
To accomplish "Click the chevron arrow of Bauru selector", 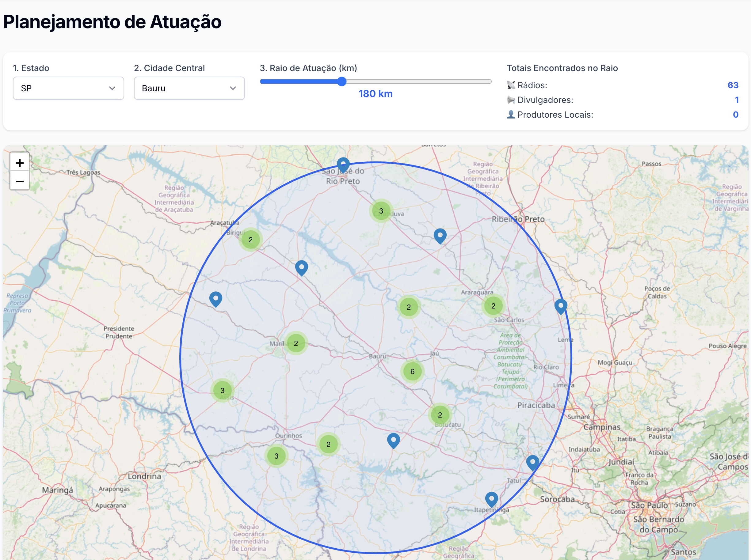I will [233, 88].
